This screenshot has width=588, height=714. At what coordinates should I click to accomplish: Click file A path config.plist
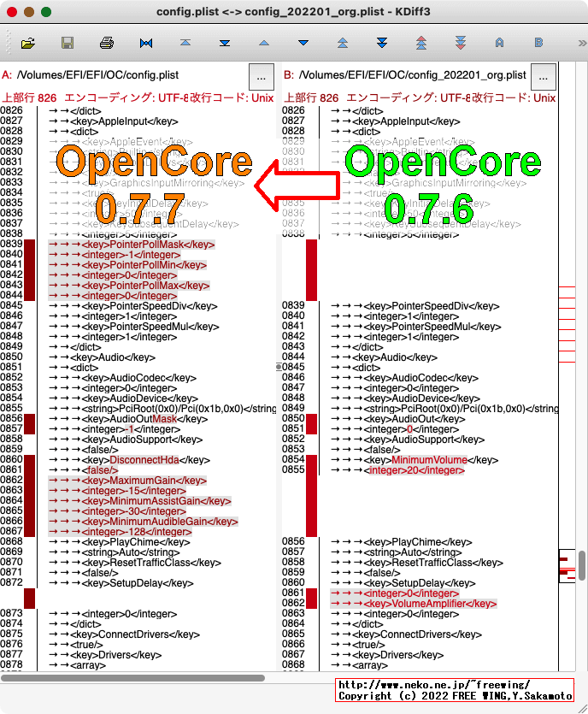tap(97, 75)
